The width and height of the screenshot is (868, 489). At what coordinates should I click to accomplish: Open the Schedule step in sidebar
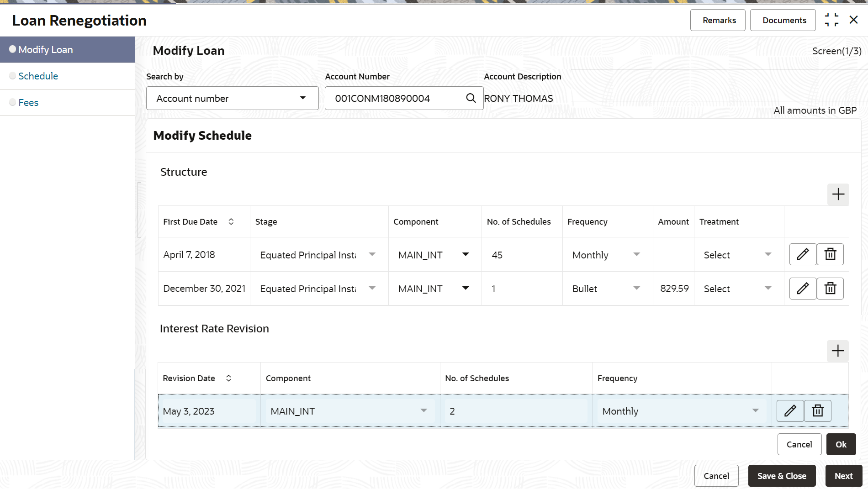click(x=38, y=76)
